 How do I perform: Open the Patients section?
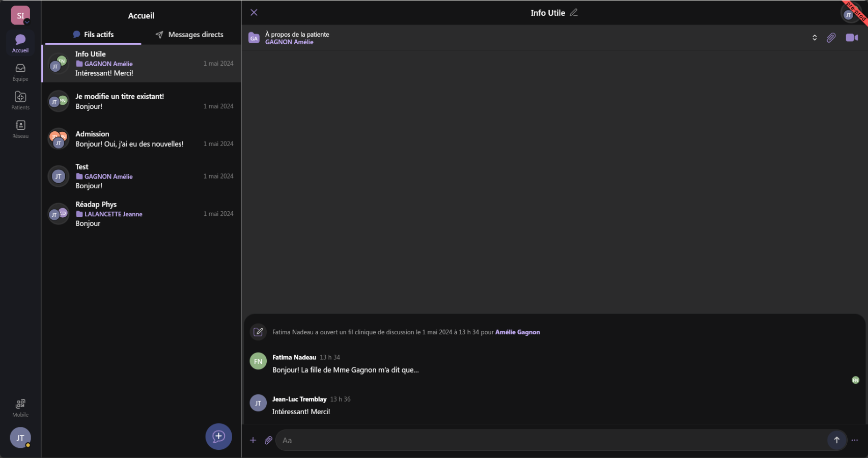pyautogui.click(x=20, y=100)
